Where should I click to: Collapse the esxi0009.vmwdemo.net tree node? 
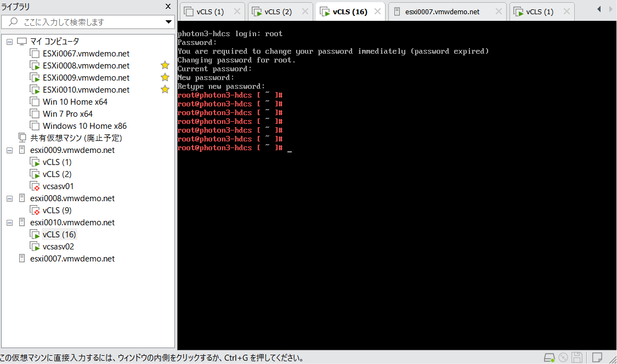click(9, 150)
